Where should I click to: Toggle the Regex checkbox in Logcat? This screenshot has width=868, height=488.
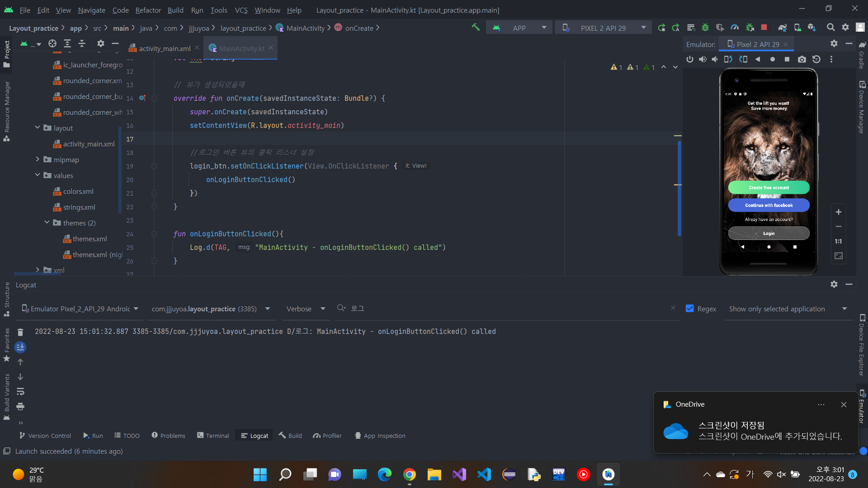[x=690, y=309]
